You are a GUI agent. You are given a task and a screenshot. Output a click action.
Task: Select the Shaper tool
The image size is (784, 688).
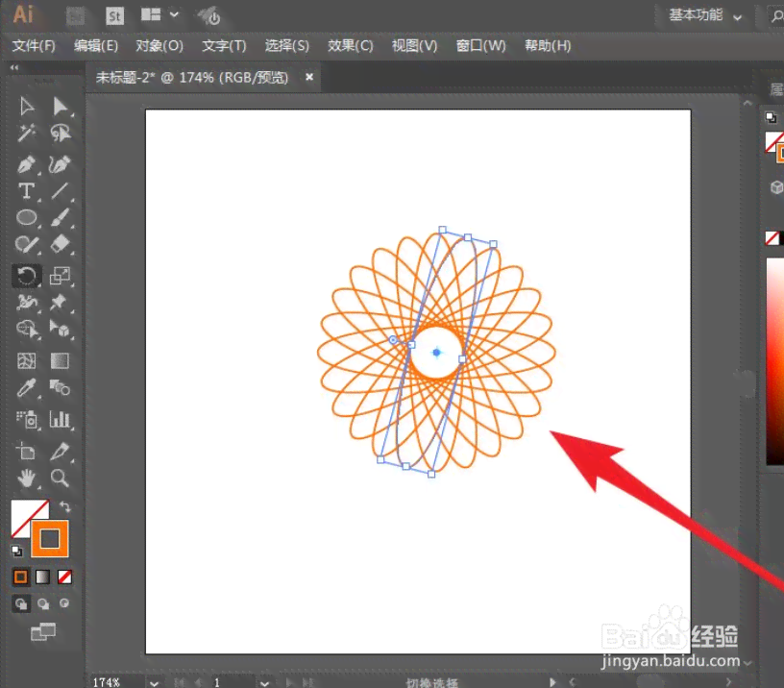point(27,244)
